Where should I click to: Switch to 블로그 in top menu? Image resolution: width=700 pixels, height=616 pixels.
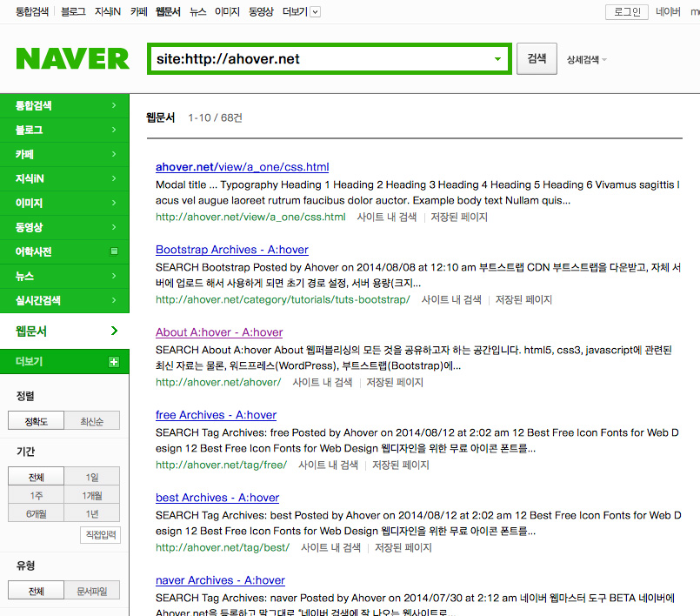click(x=73, y=11)
